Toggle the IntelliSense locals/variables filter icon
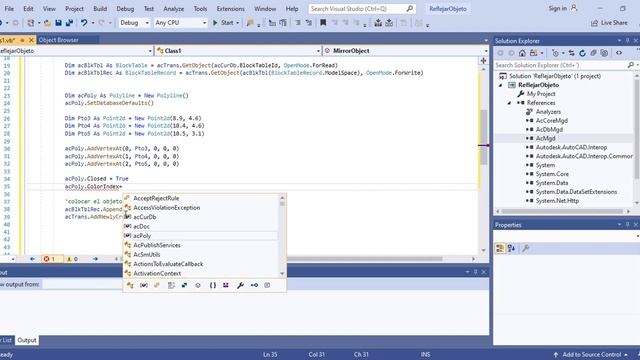 click(x=144, y=285)
